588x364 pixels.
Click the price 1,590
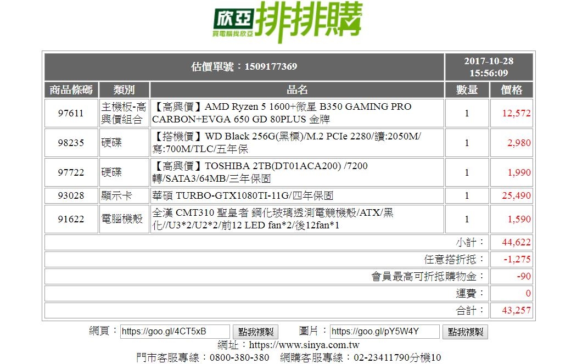coord(519,219)
